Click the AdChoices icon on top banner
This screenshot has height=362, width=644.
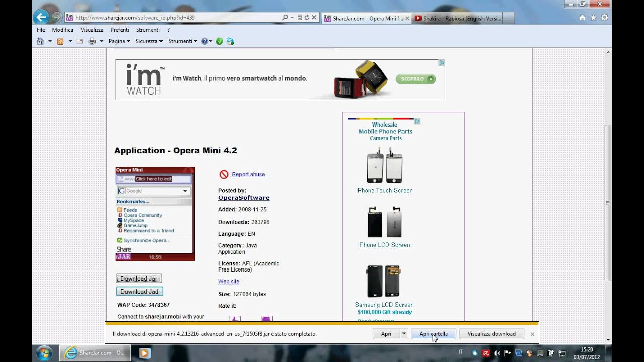click(x=442, y=63)
